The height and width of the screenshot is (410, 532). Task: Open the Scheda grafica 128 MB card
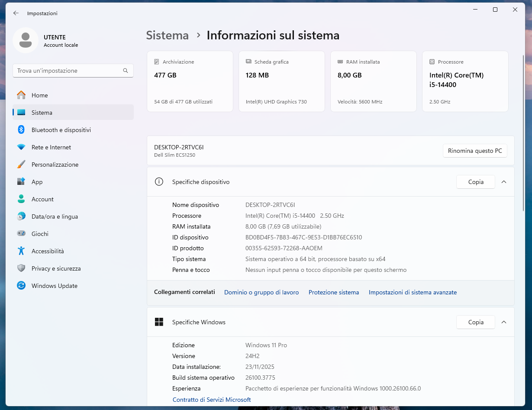click(282, 81)
